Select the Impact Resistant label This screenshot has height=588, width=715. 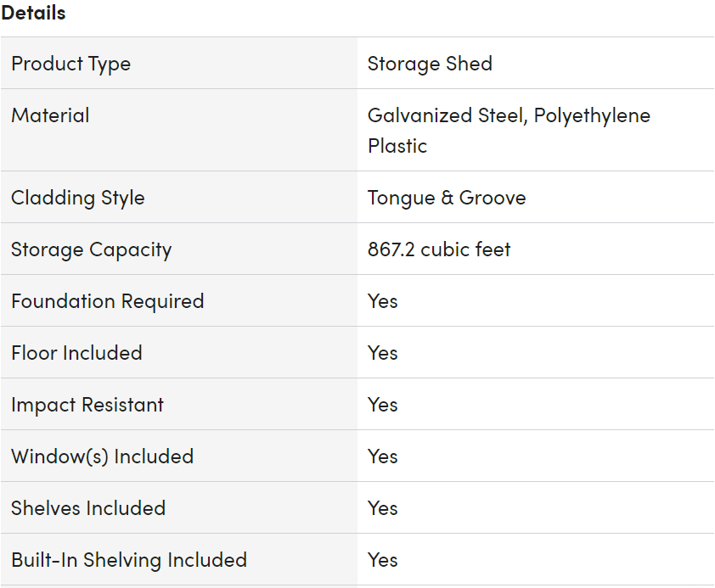(87, 405)
